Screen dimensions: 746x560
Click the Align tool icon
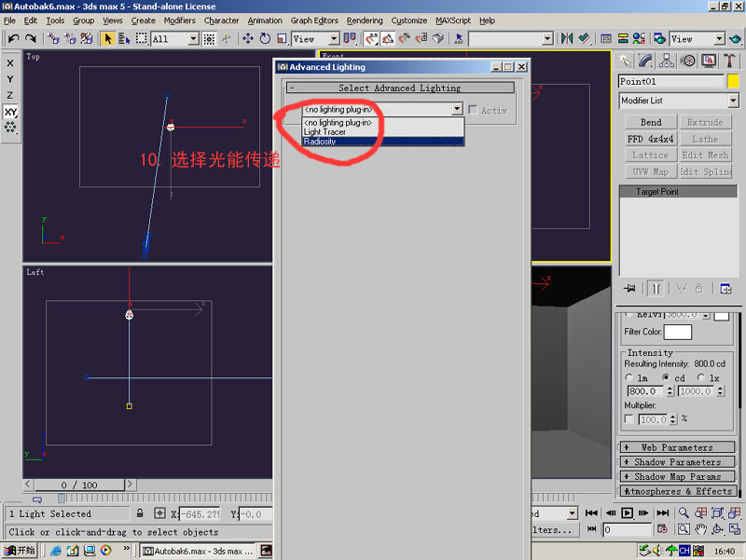point(584,38)
